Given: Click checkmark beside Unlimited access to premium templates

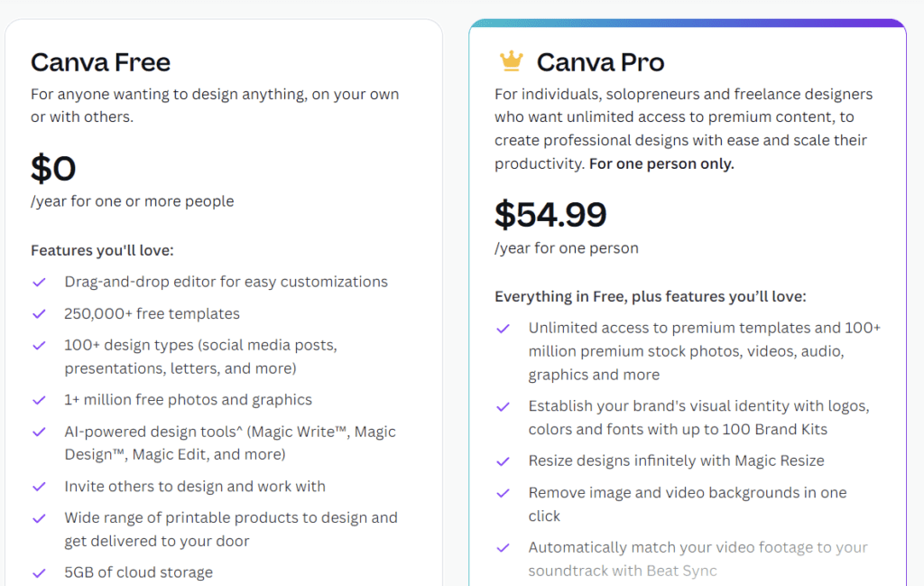Looking at the screenshot, I should coord(504,329).
